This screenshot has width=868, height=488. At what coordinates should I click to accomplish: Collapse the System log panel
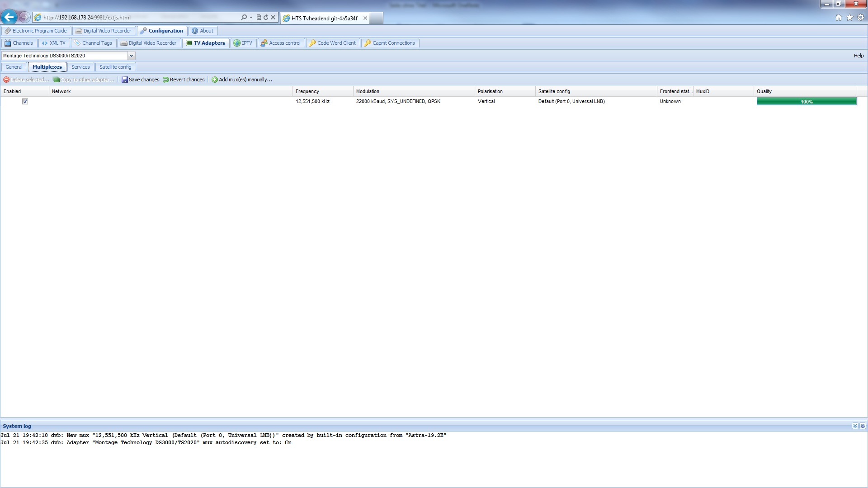point(854,426)
